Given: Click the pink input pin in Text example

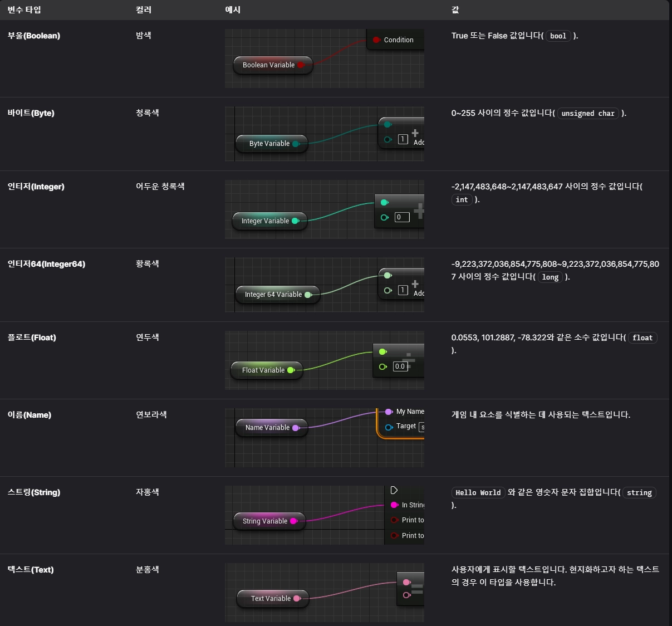Looking at the screenshot, I should click(406, 583).
